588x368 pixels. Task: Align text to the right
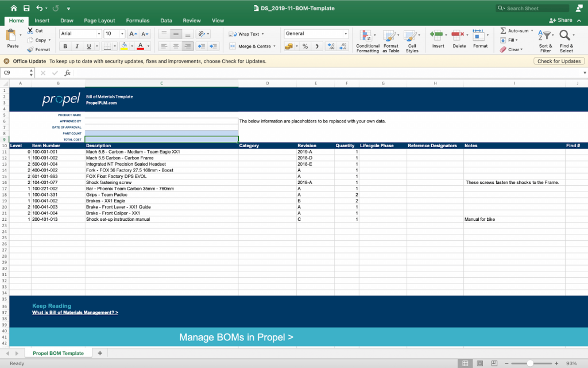coord(188,46)
